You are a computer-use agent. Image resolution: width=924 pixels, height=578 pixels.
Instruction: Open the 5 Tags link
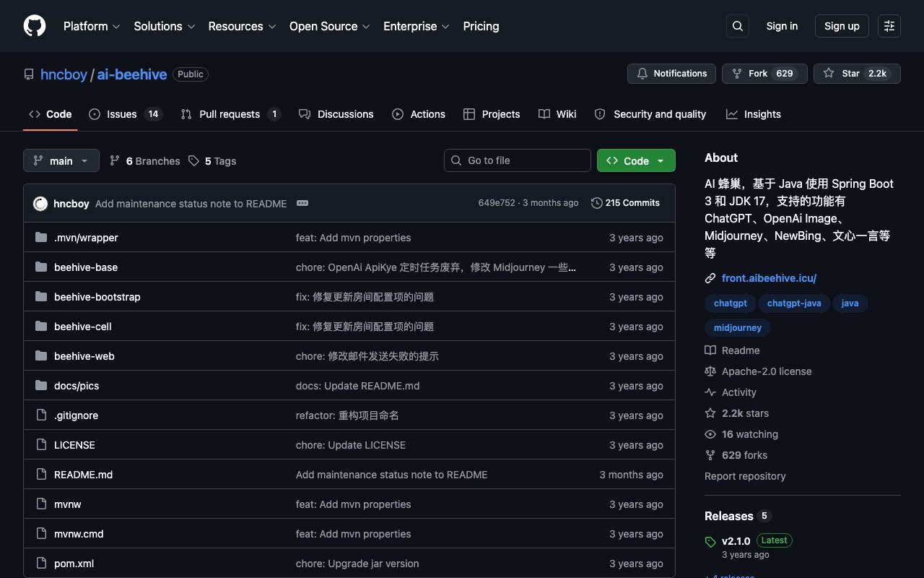[x=212, y=161]
